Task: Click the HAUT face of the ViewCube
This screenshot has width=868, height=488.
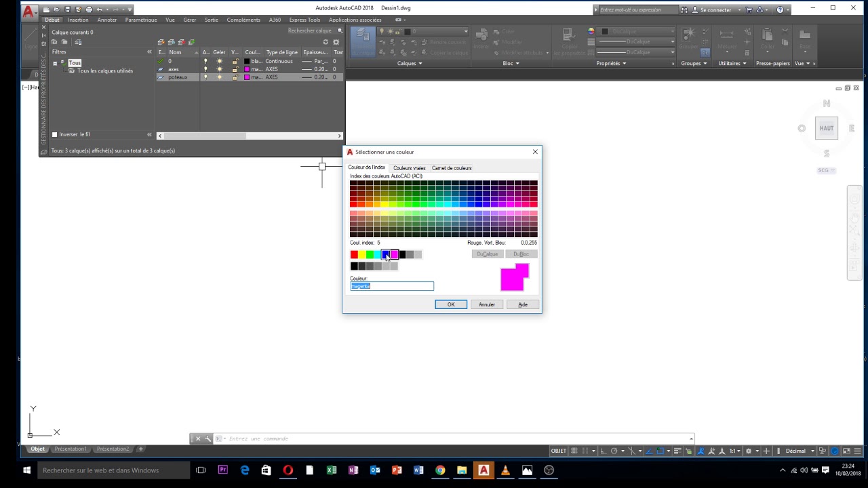Action: [827, 128]
